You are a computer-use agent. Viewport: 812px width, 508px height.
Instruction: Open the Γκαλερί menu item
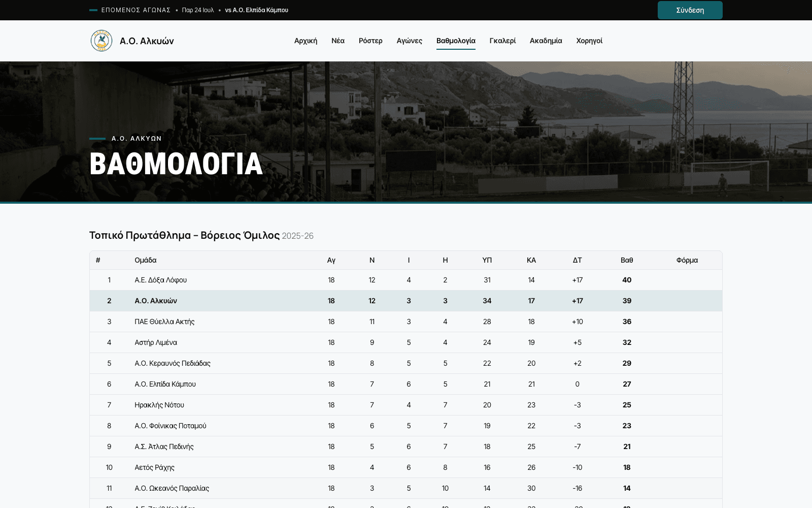(502, 41)
